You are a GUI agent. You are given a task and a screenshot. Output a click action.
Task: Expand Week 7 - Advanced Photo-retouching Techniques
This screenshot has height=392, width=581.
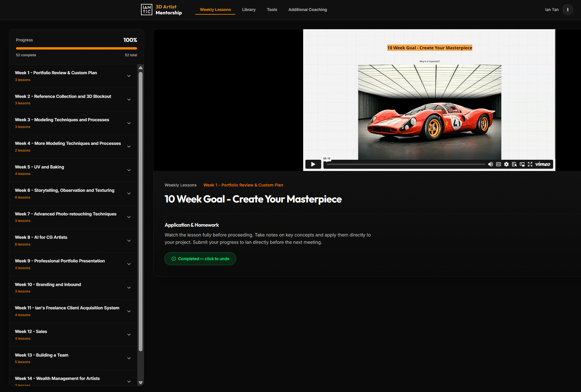[x=73, y=217]
